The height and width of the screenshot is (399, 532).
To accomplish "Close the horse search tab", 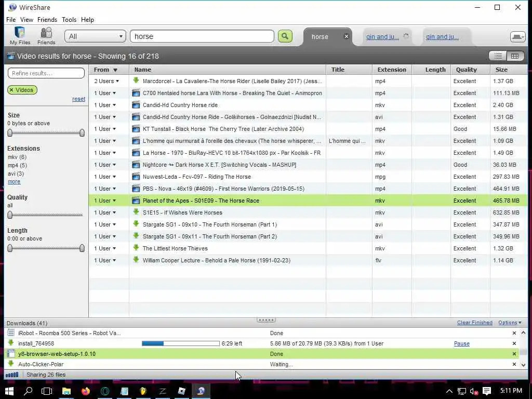I will pyautogui.click(x=346, y=36).
